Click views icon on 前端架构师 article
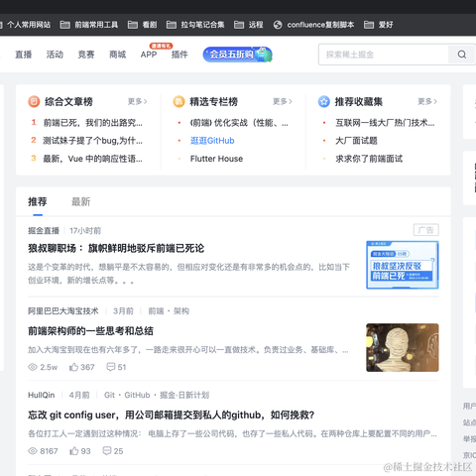The width and height of the screenshot is (476, 476). click(x=33, y=367)
